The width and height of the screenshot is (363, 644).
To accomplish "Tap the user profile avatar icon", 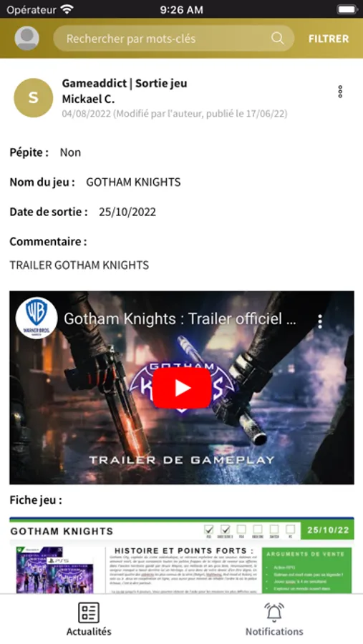I will (x=27, y=38).
